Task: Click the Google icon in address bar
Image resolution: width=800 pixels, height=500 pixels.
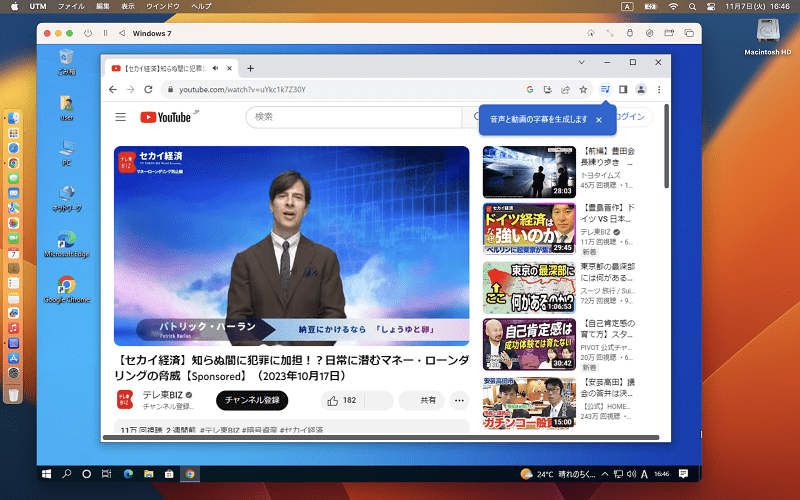Action: coord(530,89)
